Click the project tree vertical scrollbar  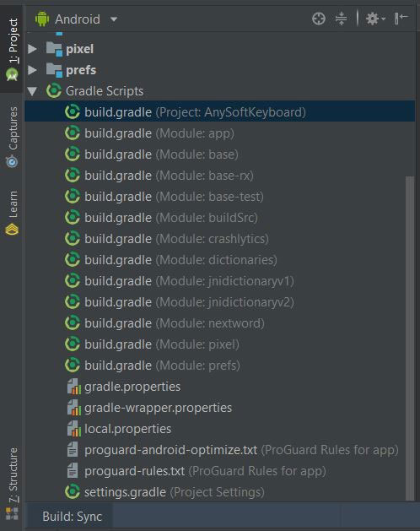pos(410,337)
